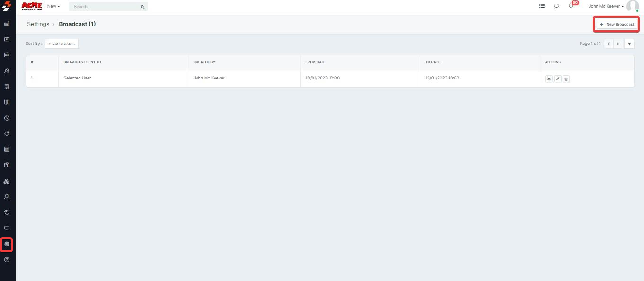Screen dimensions: 644x281
Task: View the Selected User broadcast with eye icon
Action: tap(549, 79)
